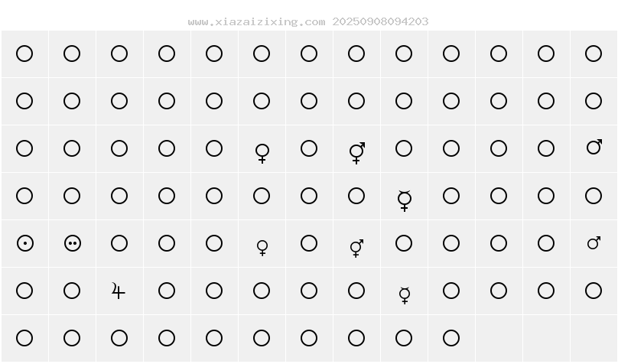Viewport: 618px width, 364px height.
Task: Click the larger bold Mars male glyph
Action: click(594, 146)
